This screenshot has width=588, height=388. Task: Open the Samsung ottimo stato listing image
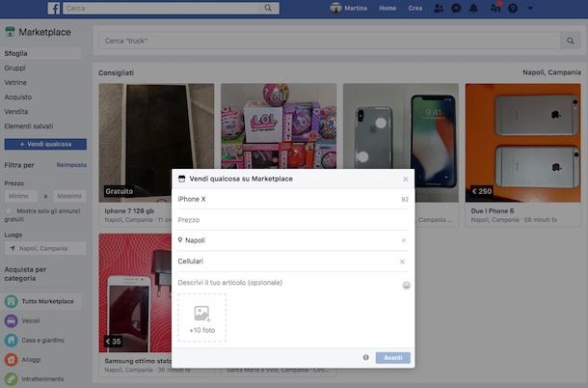coord(135,293)
